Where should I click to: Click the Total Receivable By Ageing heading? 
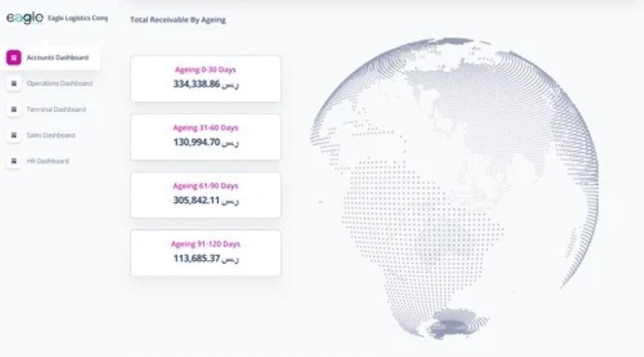click(178, 20)
